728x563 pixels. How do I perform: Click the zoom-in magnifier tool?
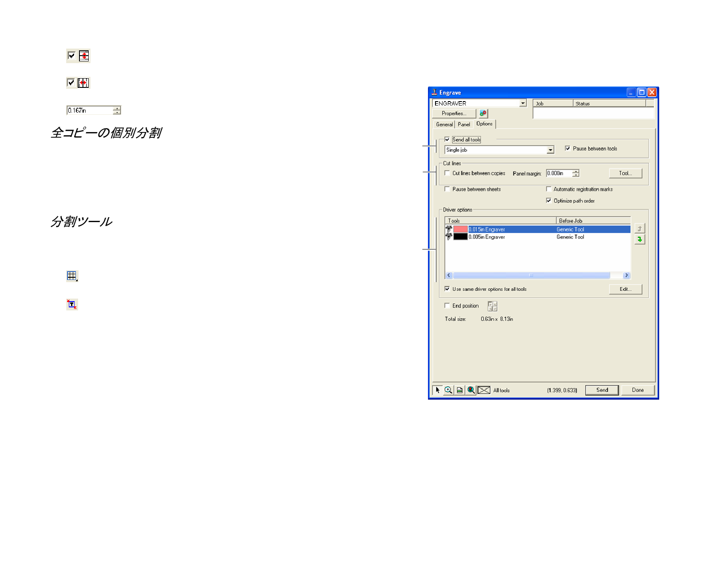click(448, 390)
